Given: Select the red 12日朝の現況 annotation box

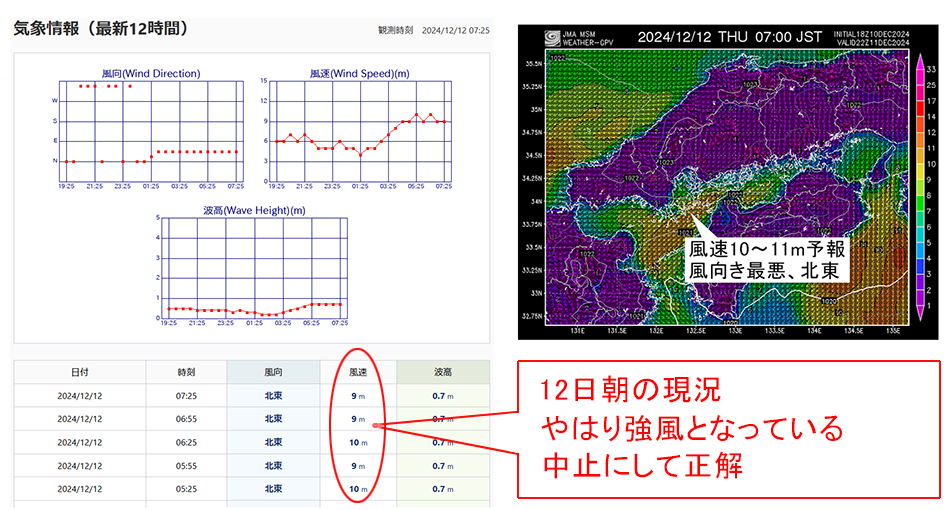Looking at the screenshot, I should pyautogui.click(x=728, y=430).
